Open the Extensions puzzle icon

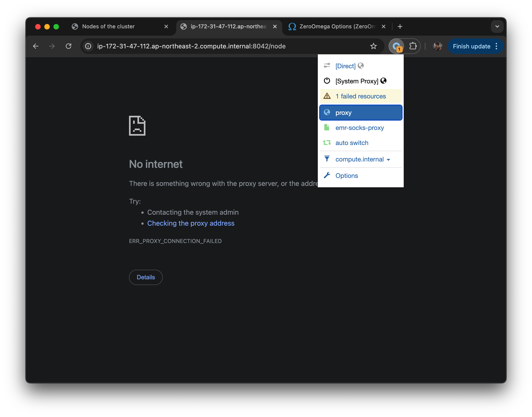pyautogui.click(x=413, y=46)
